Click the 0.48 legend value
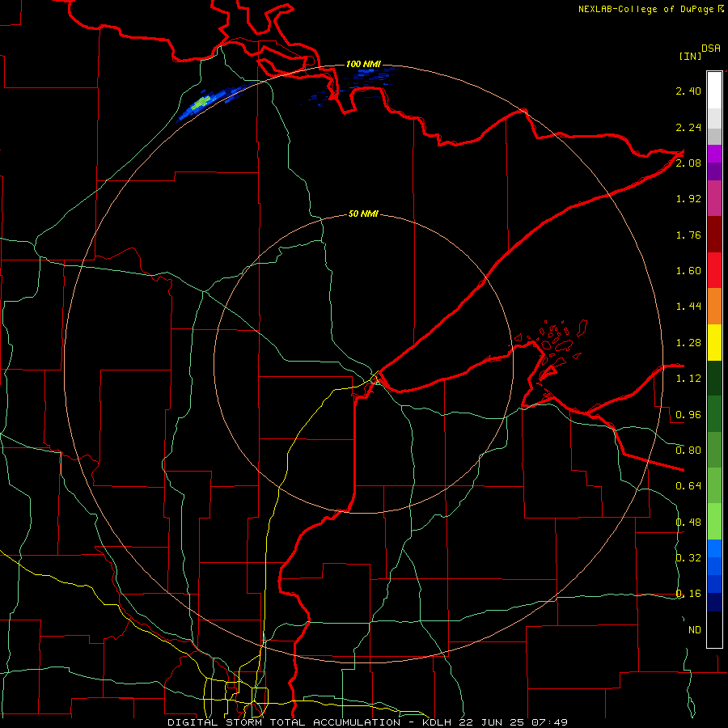728x728 pixels. pyautogui.click(x=688, y=523)
